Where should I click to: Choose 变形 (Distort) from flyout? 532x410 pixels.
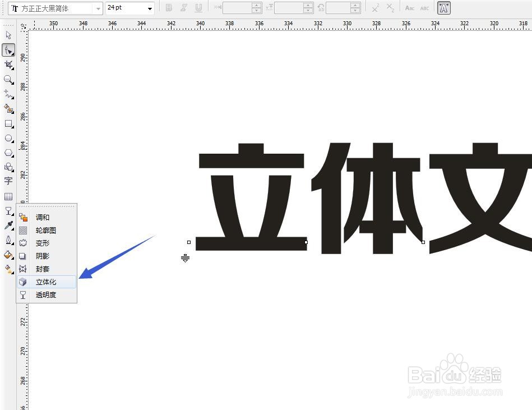click(x=47, y=243)
